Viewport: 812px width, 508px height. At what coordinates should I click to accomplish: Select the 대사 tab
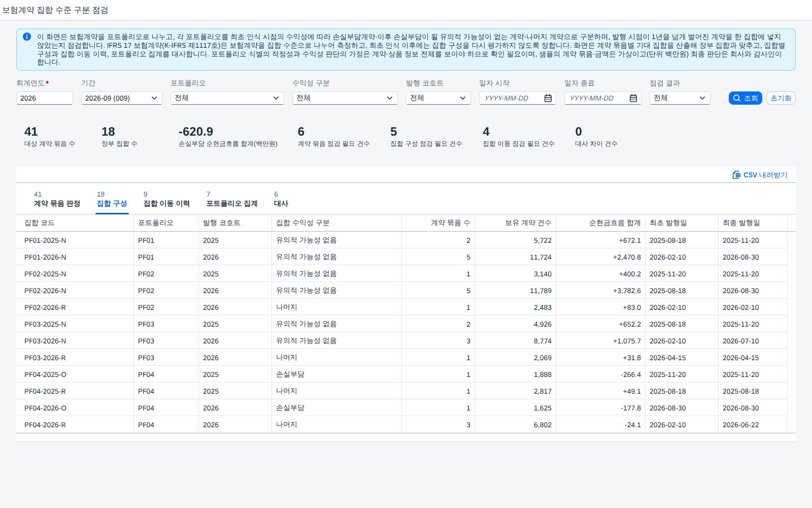point(281,199)
